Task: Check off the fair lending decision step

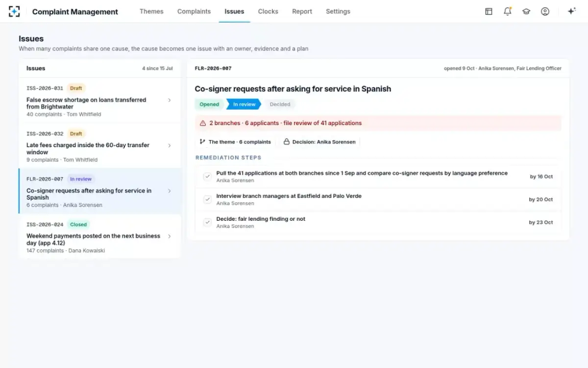Action: [x=207, y=222]
